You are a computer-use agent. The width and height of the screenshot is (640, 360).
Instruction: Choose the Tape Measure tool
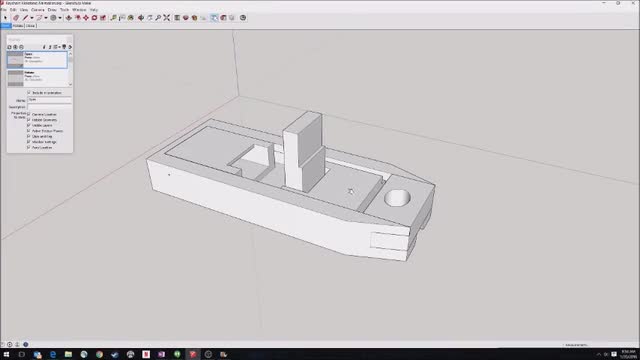pos(113,18)
